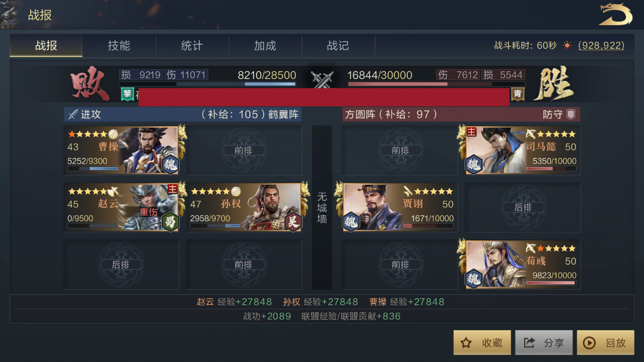
Task: Click the 收藏 favorite button
Action: click(482, 342)
